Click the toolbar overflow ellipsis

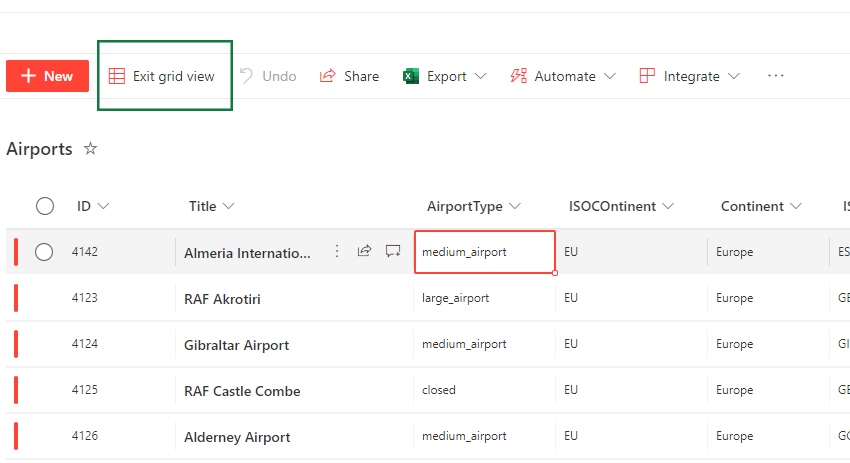776,76
